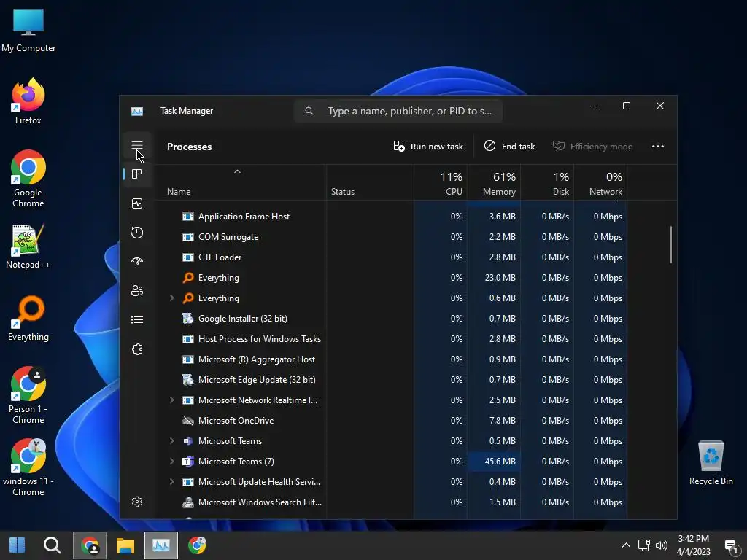The width and height of the screenshot is (747, 560).
Task: Open the taskbar clock showing 3:42 PM
Action: pyautogui.click(x=693, y=545)
